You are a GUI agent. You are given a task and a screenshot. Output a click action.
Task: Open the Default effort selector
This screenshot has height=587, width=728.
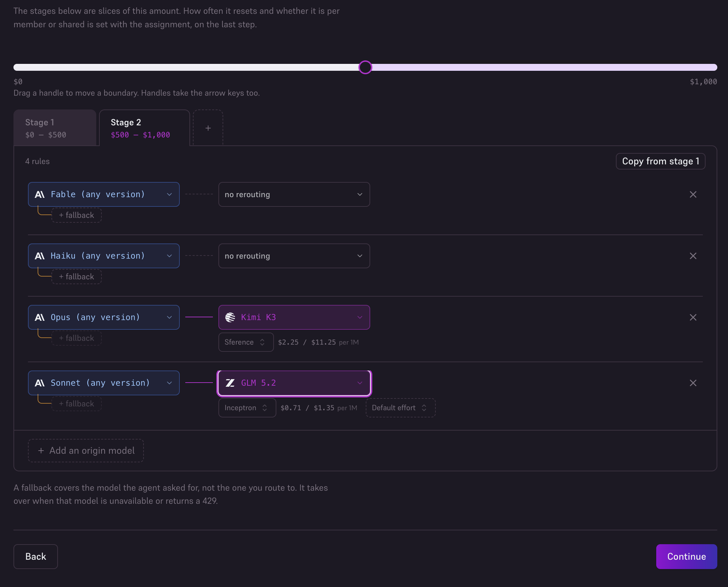point(401,408)
